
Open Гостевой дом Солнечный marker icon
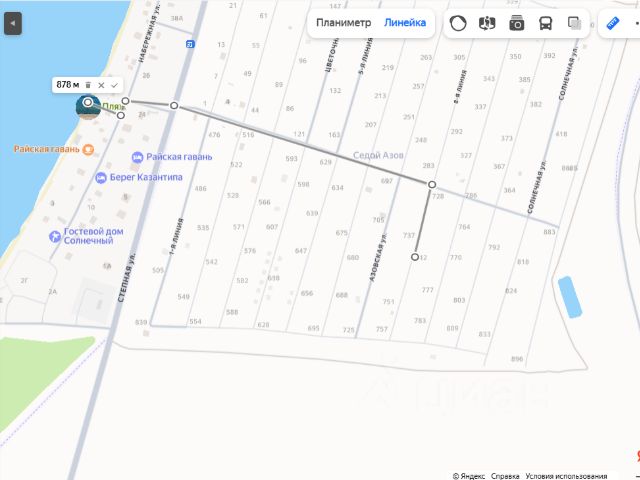click(55, 236)
